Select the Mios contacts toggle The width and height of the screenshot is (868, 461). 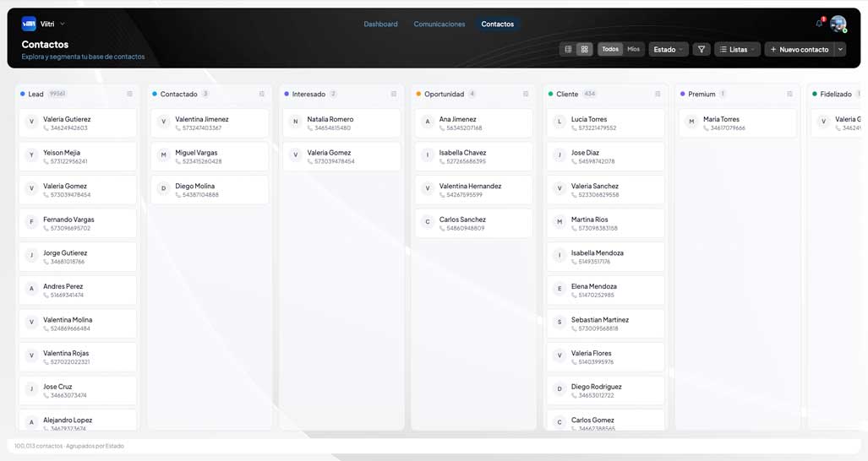tap(633, 49)
